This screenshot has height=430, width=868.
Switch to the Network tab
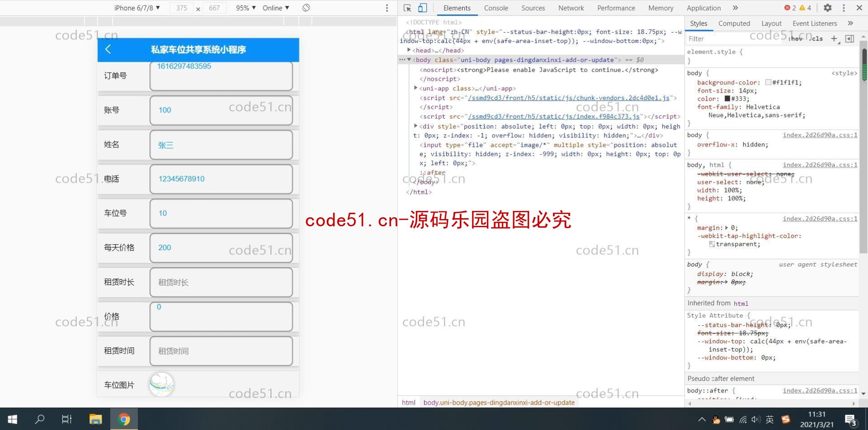point(571,8)
